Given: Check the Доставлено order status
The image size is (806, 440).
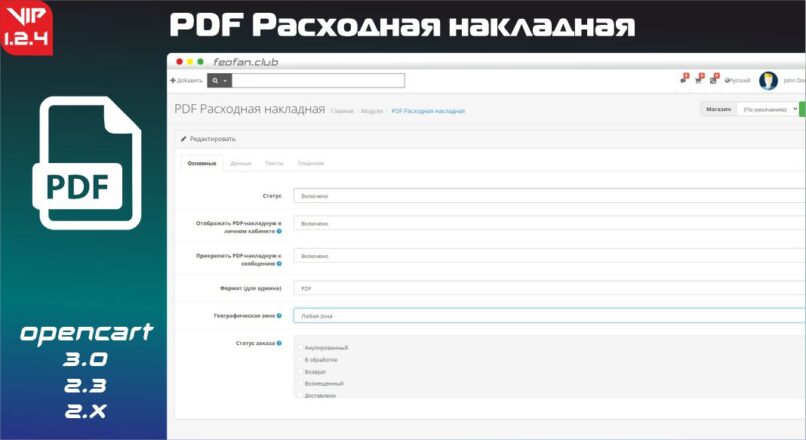Looking at the screenshot, I should click(x=300, y=395).
